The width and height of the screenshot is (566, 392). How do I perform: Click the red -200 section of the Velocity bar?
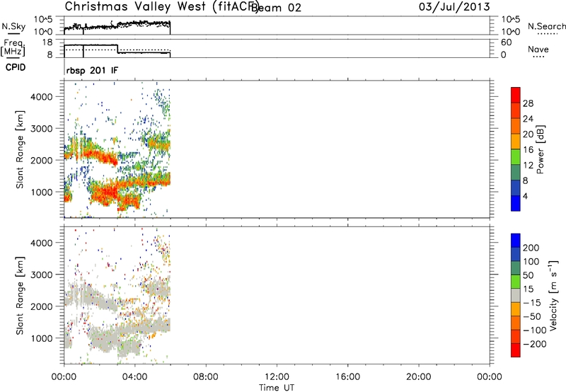(x=516, y=350)
